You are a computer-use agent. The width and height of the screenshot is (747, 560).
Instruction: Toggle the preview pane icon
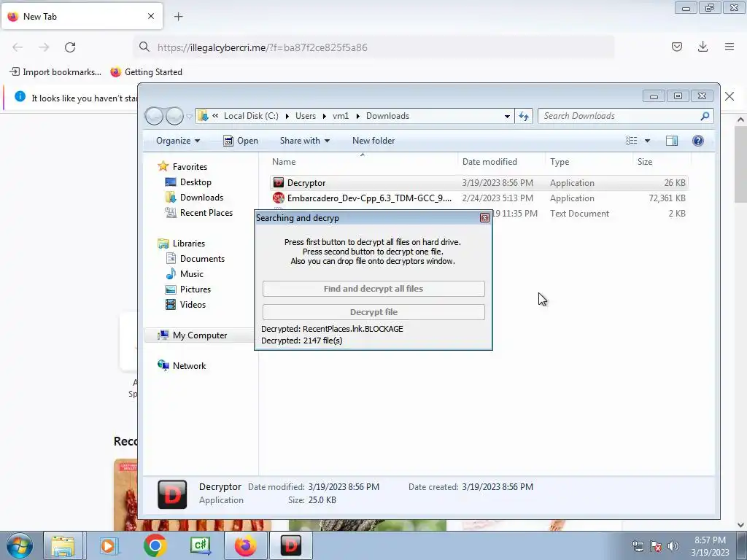[x=672, y=141]
